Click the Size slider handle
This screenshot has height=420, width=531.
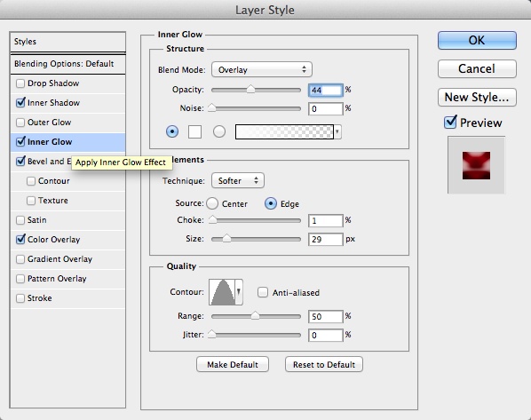[x=226, y=239]
